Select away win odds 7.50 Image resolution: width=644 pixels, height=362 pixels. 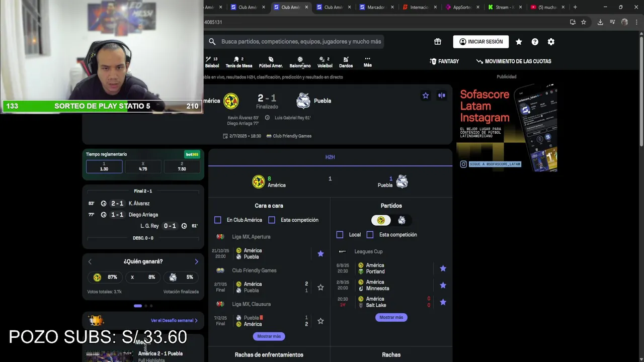coord(182,166)
